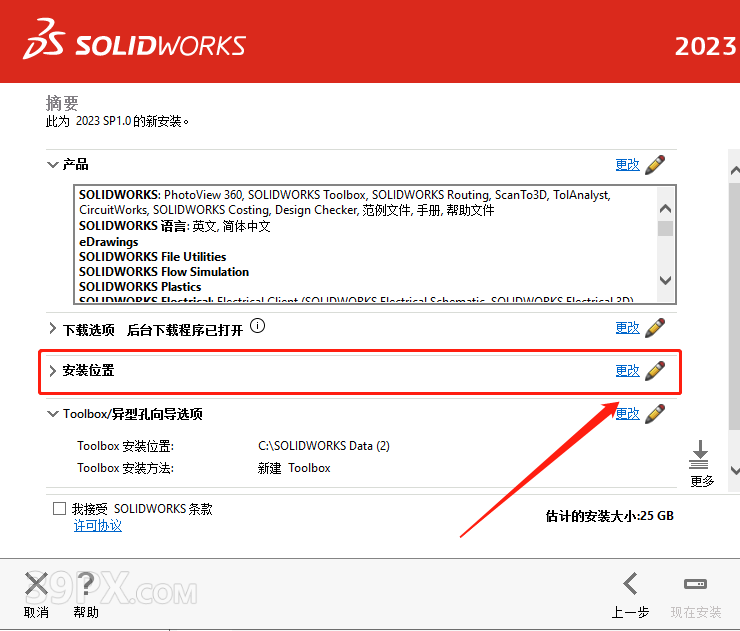Viewport: 740px width, 631px height.
Task: Click the pencil icon beside 安装位置 section
Action: 655,371
